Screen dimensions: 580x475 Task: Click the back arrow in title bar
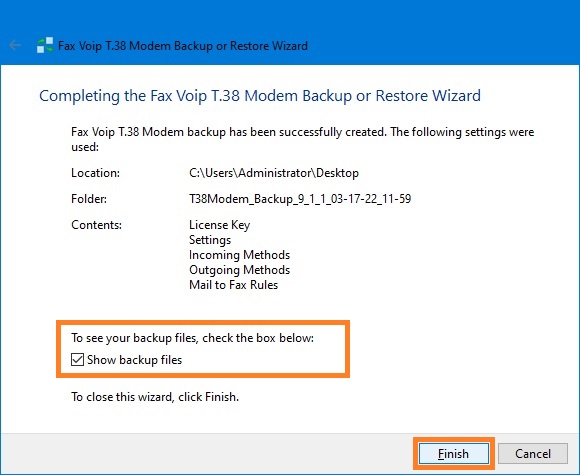coord(15,46)
